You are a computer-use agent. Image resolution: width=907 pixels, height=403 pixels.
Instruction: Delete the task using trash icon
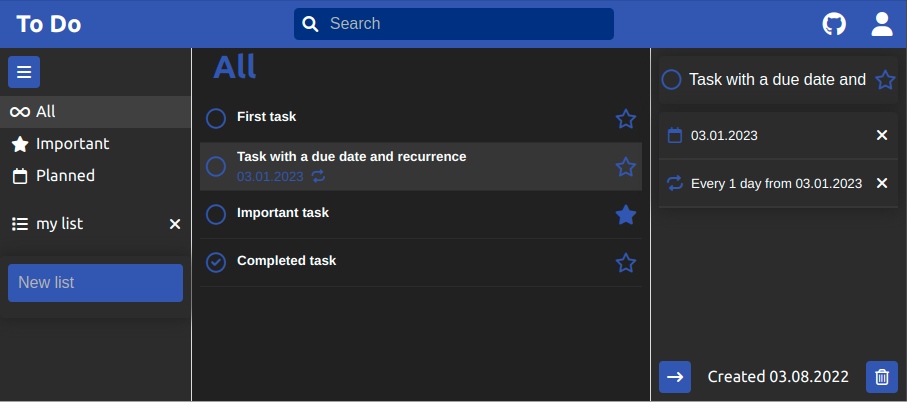coord(882,377)
